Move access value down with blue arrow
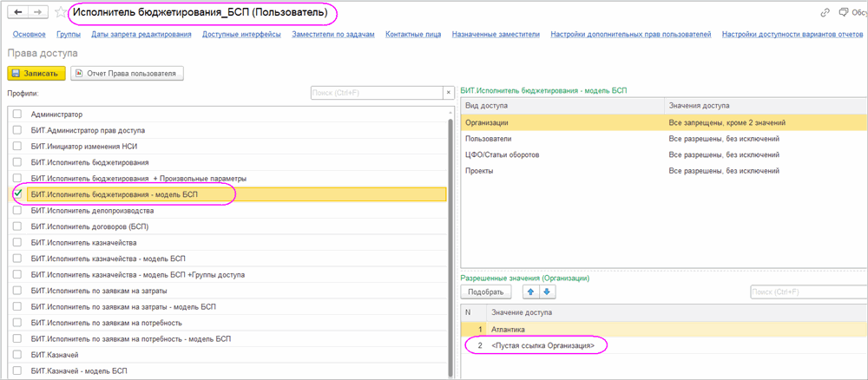 pyautogui.click(x=547, y=292)
